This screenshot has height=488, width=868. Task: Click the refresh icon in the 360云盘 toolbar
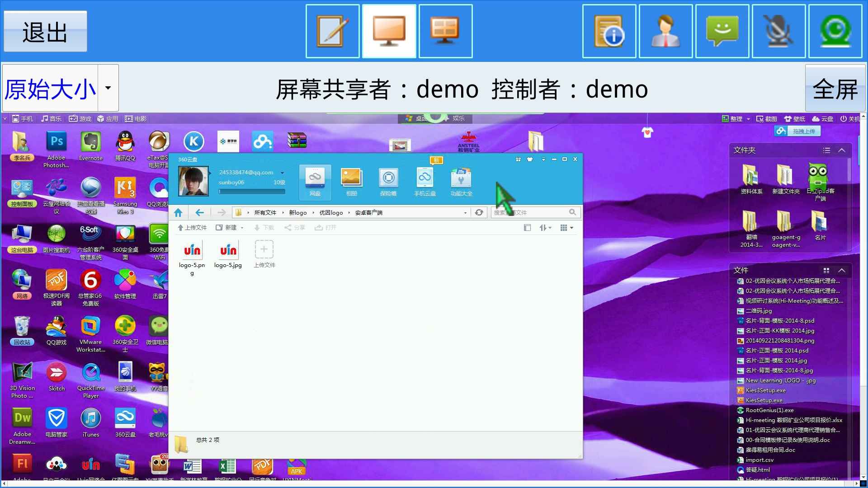[x=479, y=212]
